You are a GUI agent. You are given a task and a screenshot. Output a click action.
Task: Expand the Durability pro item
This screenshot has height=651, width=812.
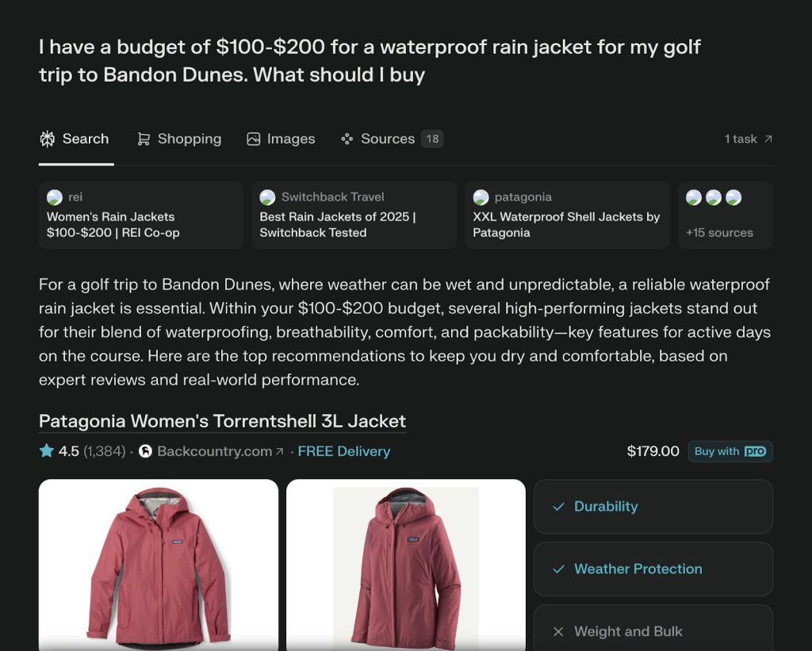(653, 507)
